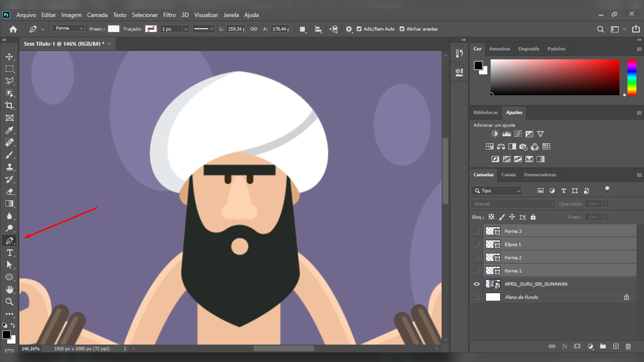Select the Eraser tool
The image size is (644, 362).
tap(9, 192)
